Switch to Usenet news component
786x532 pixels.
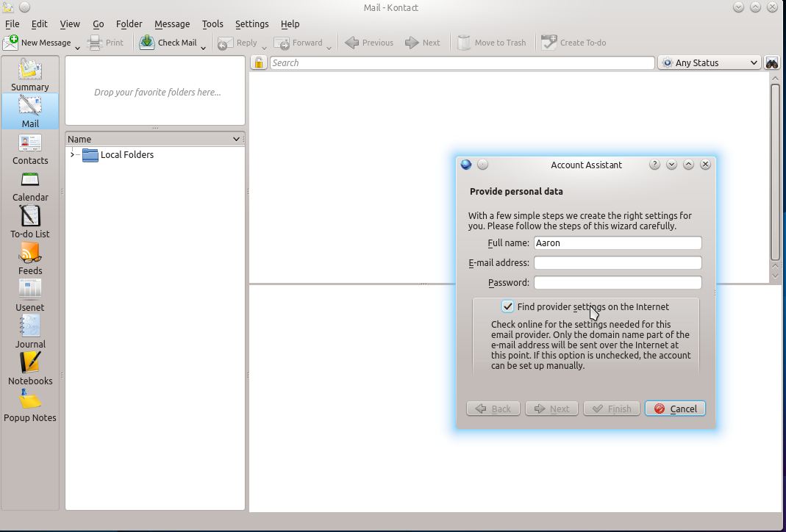(30, 295)
